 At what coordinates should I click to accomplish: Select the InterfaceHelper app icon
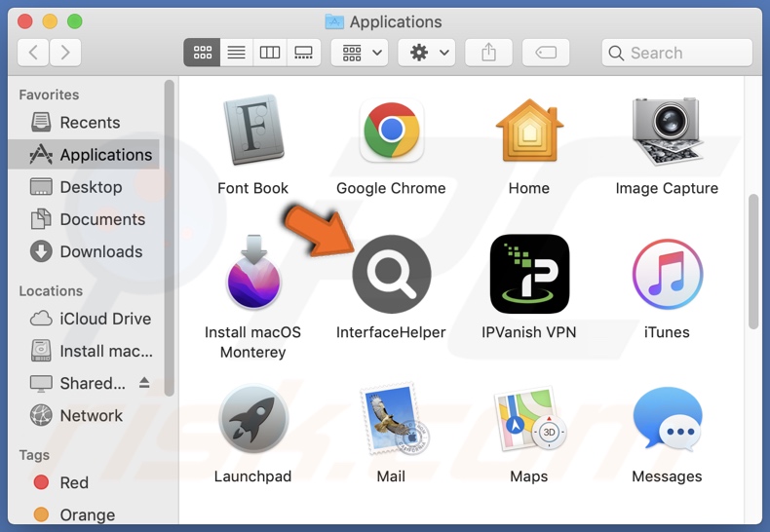[392, 274]
